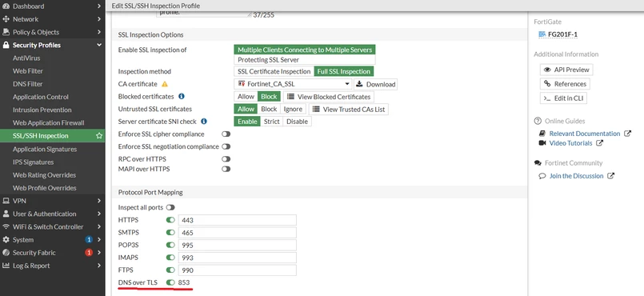Toggle Inspect all ports switch
This screenshot has width=644, height=296.
click(x=170, y=207)
